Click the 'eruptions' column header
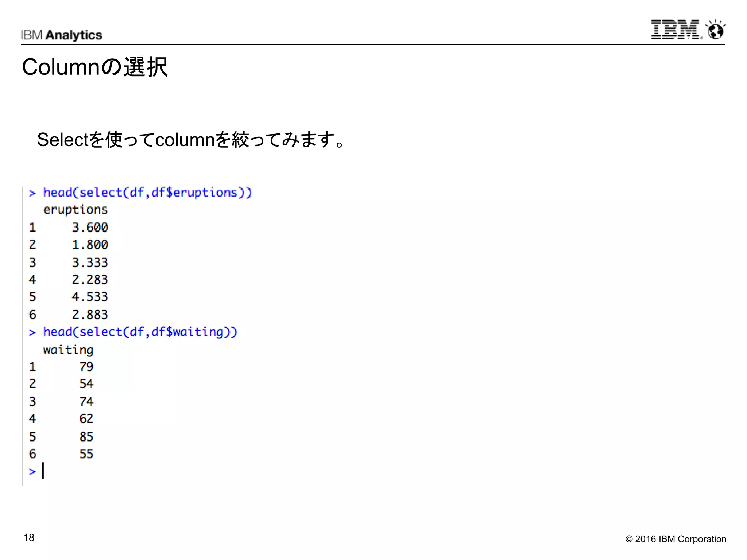747x560 pixels. pyautogui.click(x=75, y=210)
